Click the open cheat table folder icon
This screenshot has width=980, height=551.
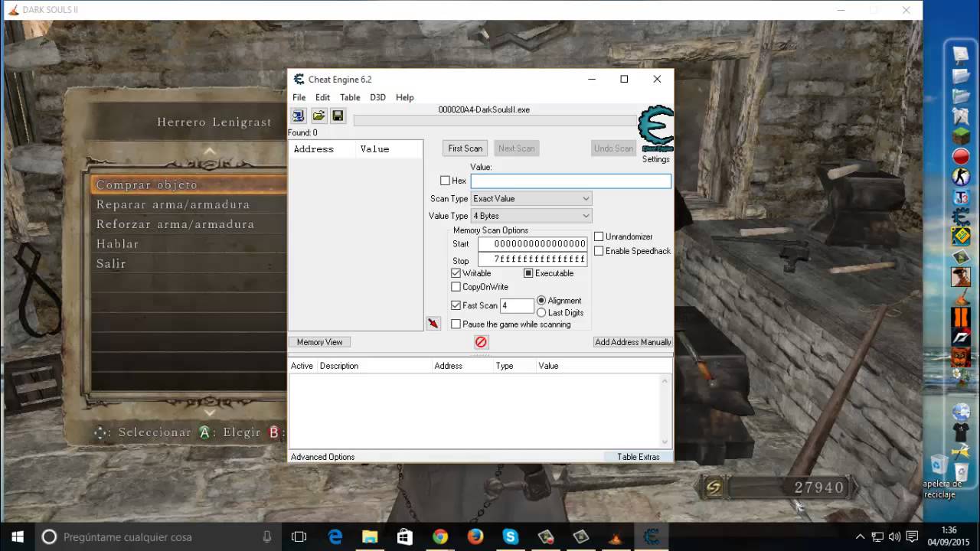pos(318,116)
